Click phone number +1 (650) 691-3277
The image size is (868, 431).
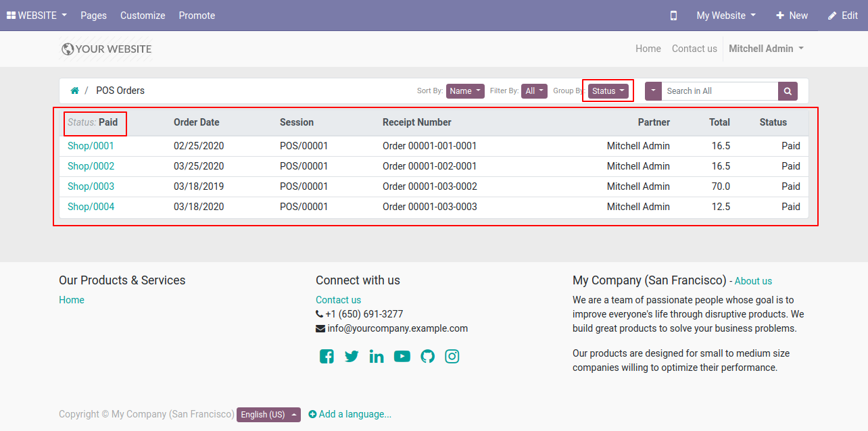coord(364,314)
